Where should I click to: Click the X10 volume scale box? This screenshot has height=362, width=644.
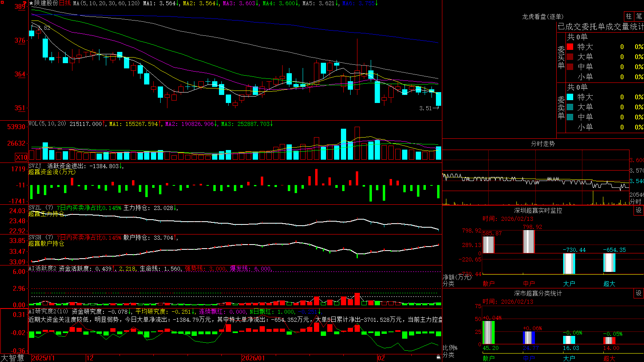[21, 157]
